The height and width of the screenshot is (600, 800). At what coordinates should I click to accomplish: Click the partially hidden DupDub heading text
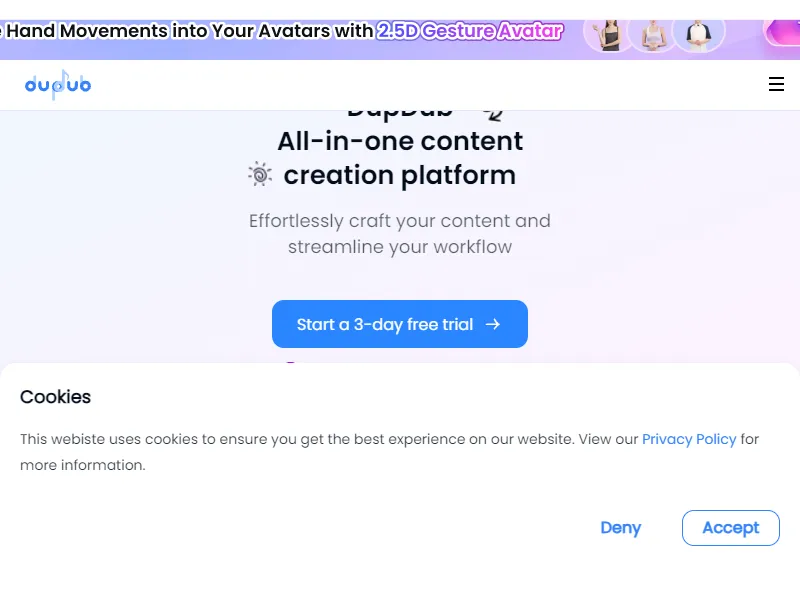399,114
